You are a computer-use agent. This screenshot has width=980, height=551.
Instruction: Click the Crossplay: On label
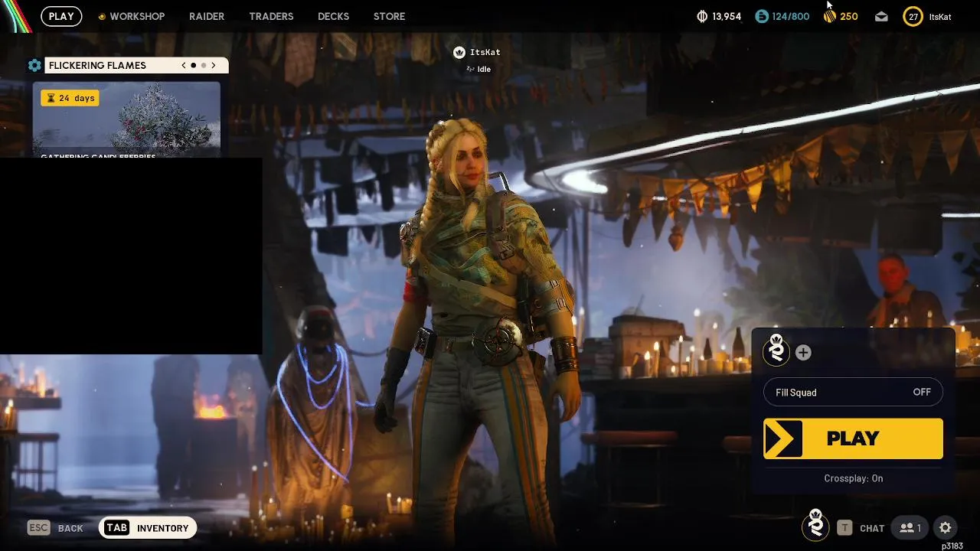pyautogui.click(x=853, y=478)
